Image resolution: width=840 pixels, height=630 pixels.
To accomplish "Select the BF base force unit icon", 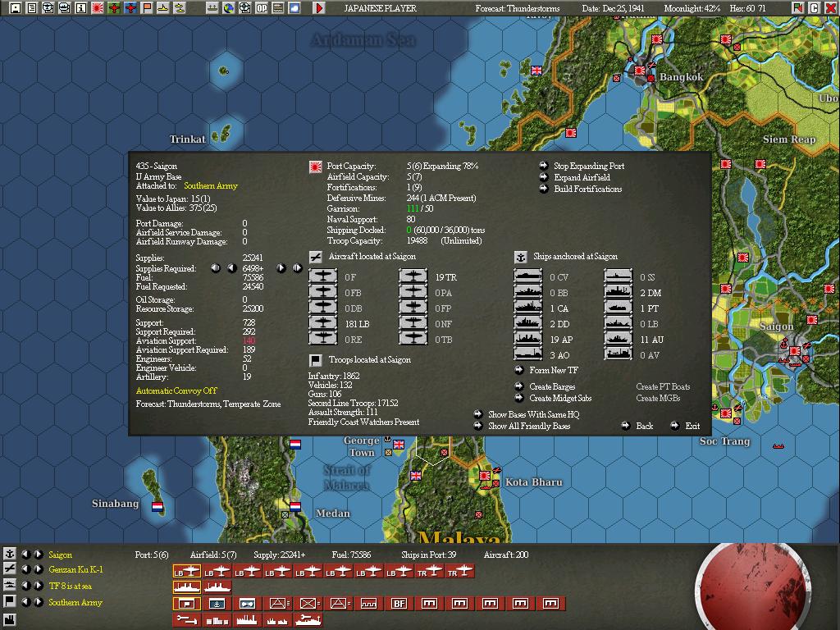I will 399,604.
